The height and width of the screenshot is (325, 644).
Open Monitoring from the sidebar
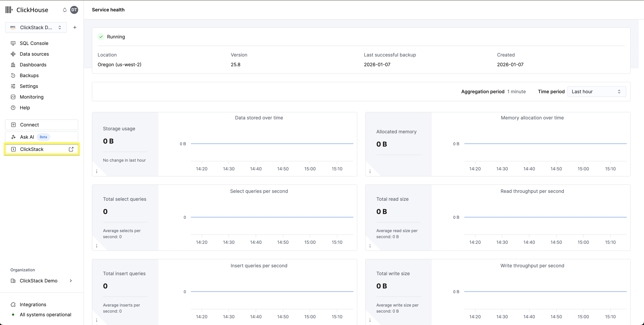(x=32, y=97)
